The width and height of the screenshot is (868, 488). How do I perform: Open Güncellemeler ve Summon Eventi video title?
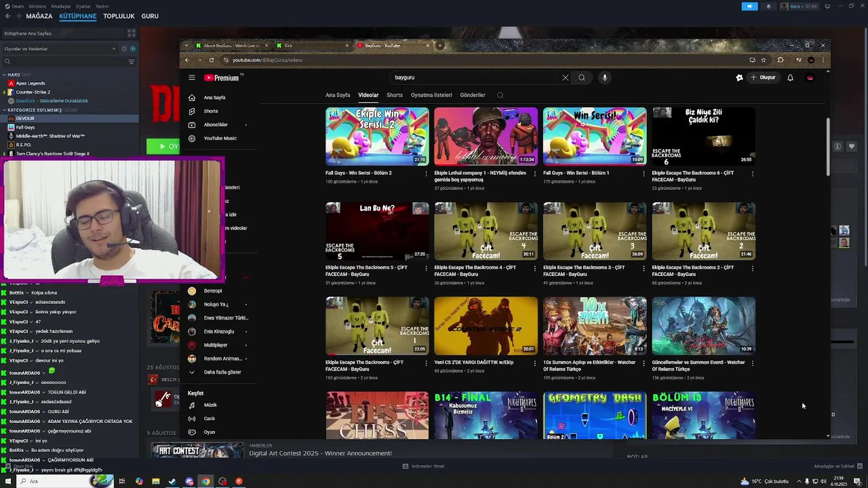[698, 365]
